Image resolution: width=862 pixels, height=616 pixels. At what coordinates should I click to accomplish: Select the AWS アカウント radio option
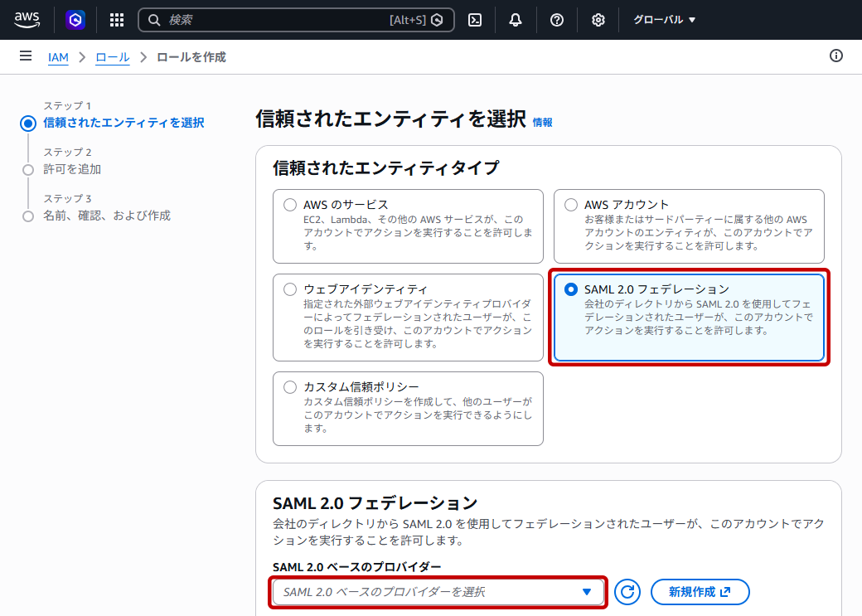[x=571, y=205]
